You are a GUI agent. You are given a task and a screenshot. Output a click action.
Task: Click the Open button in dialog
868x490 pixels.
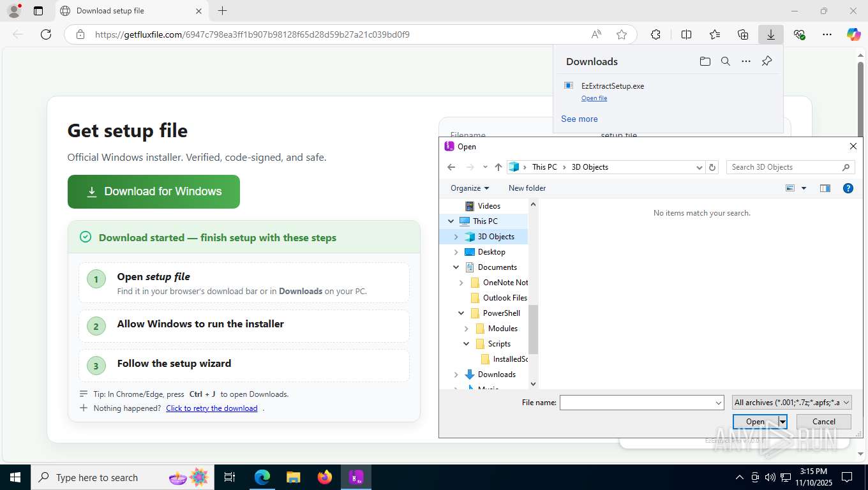coord(756,422)
